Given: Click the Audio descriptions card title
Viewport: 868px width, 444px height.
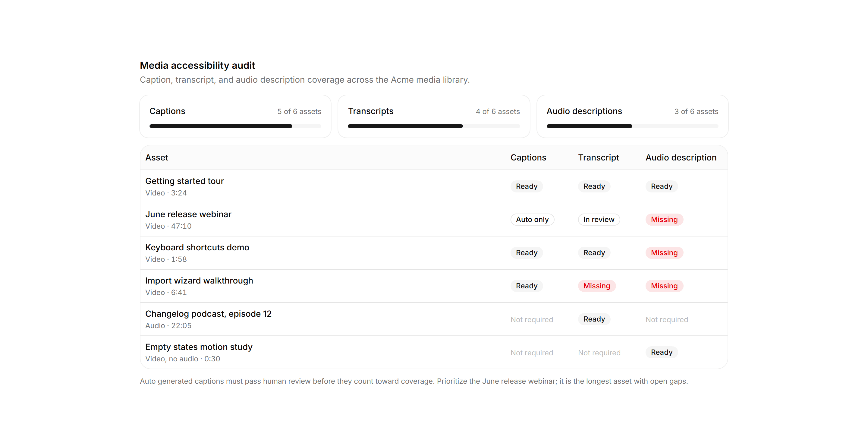Looking at the screenshot, I should [x=584, y=111].
